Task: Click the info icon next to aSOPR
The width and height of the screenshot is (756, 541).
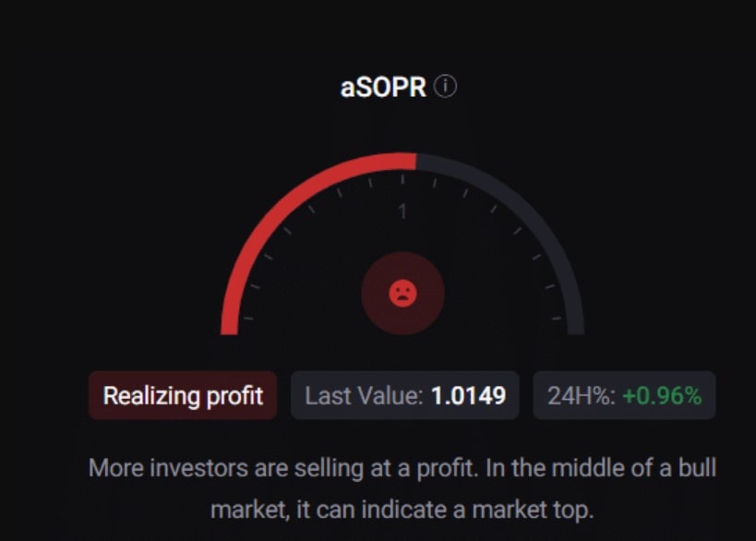Action: [x=445, y=87]
